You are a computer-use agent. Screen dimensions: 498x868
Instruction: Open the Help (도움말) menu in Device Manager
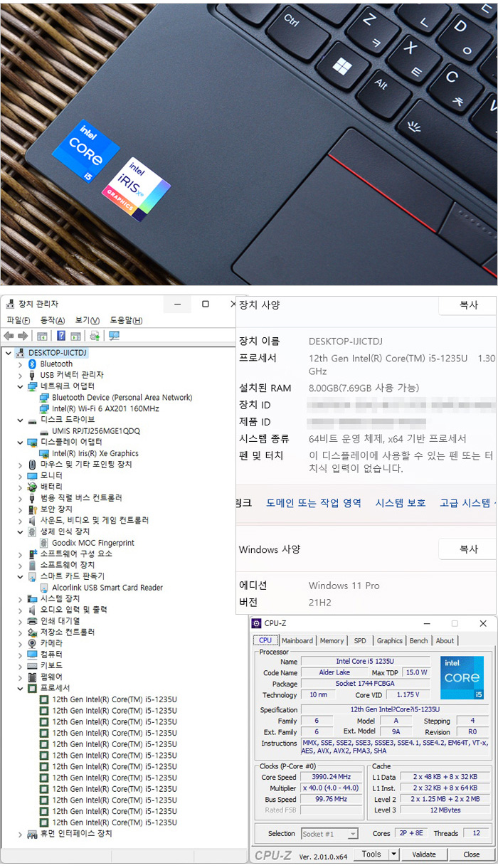(127, 320)
